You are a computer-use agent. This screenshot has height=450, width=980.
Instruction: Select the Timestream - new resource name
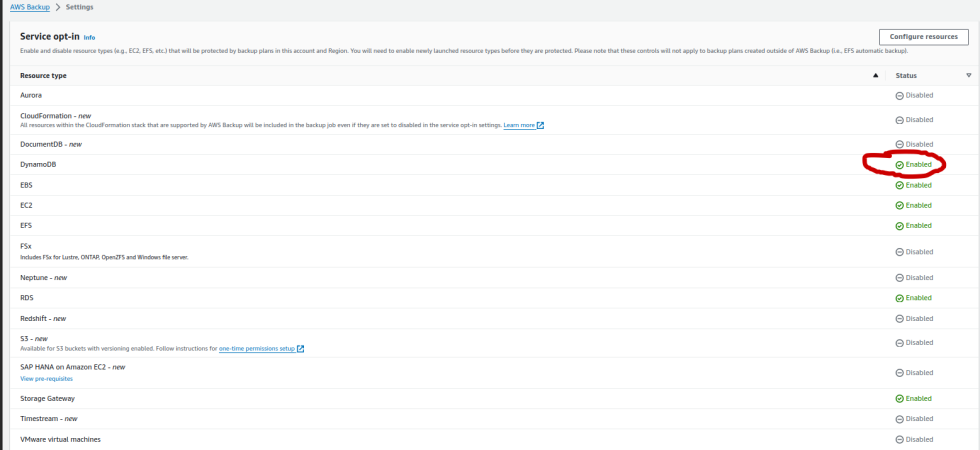(49, 418)
